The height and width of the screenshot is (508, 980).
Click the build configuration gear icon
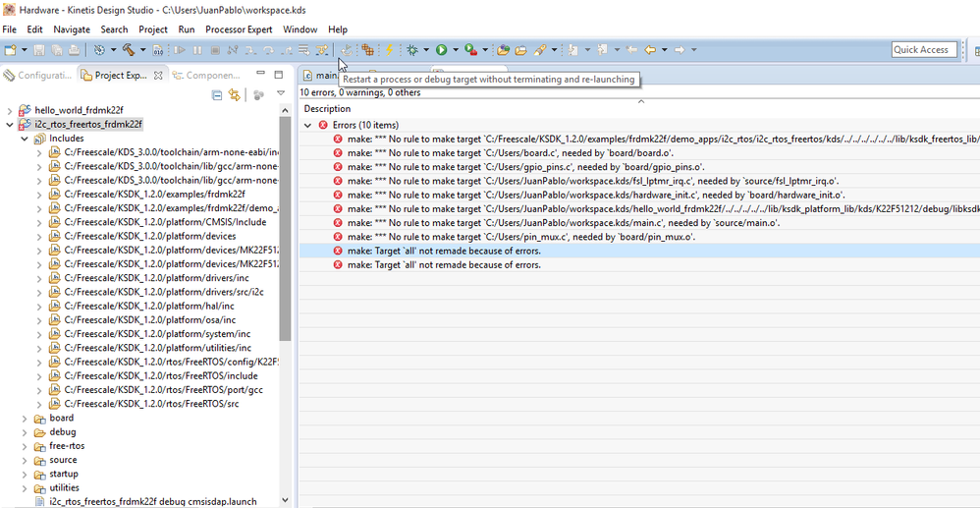click(x=99, y=49)
